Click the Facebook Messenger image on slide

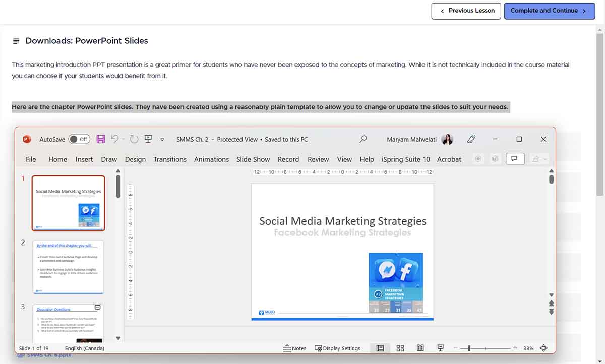396,282
